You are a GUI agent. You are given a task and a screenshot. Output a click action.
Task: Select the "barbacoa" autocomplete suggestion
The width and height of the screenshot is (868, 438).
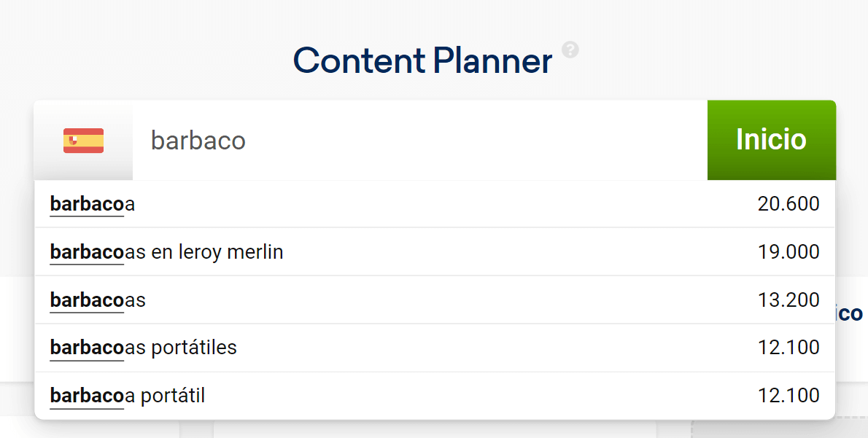pos(93,205)
